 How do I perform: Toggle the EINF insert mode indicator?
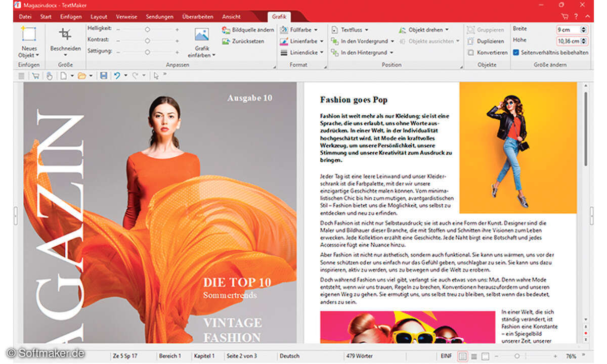click(446, 356)
